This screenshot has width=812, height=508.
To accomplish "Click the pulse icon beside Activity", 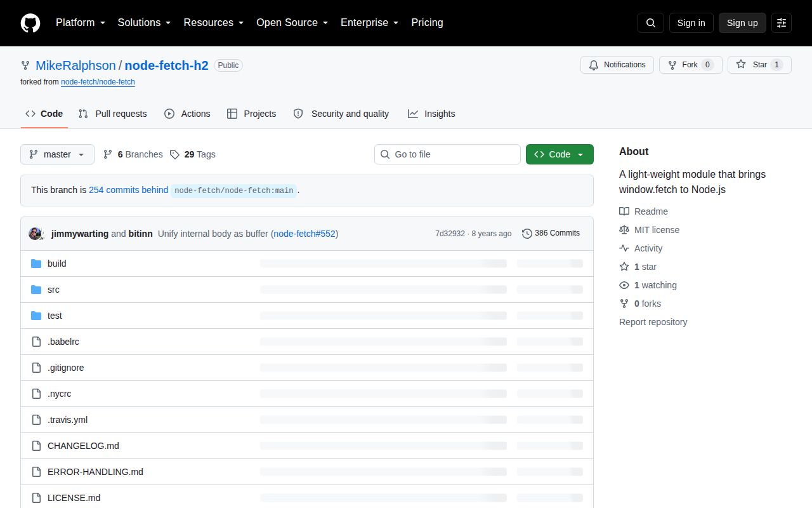I will [624, 248].
